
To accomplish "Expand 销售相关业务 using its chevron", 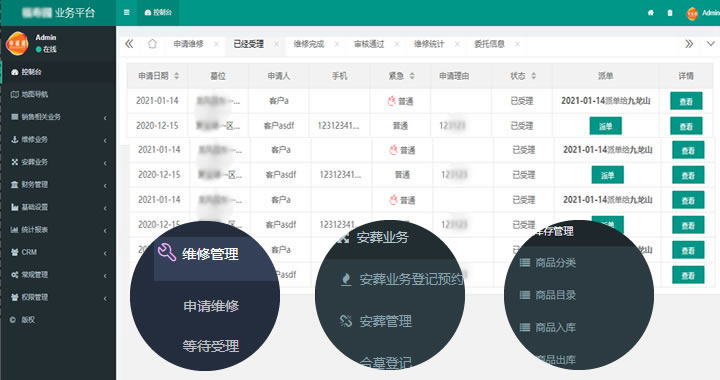I will [x=105, y=118].
